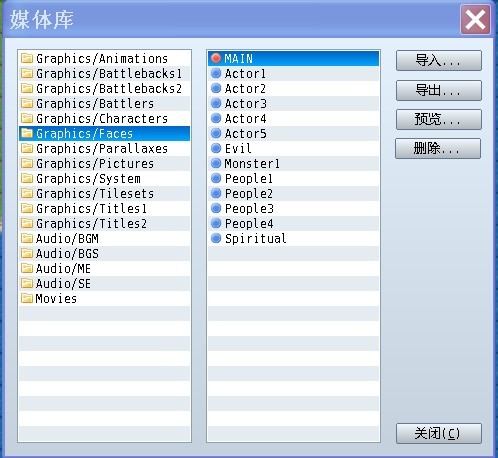This screenshot has width=498, height=458.
Task: Select the Movies folder name
Action: (x=56, y=299)
